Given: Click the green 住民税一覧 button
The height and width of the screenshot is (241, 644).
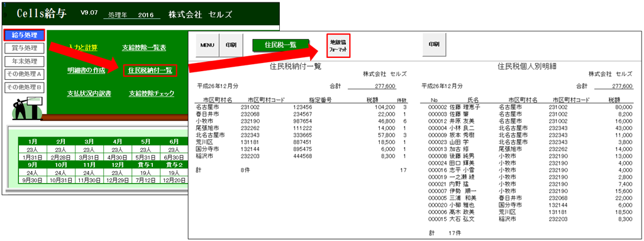Looking at the screenshot, I should [280, 45].
